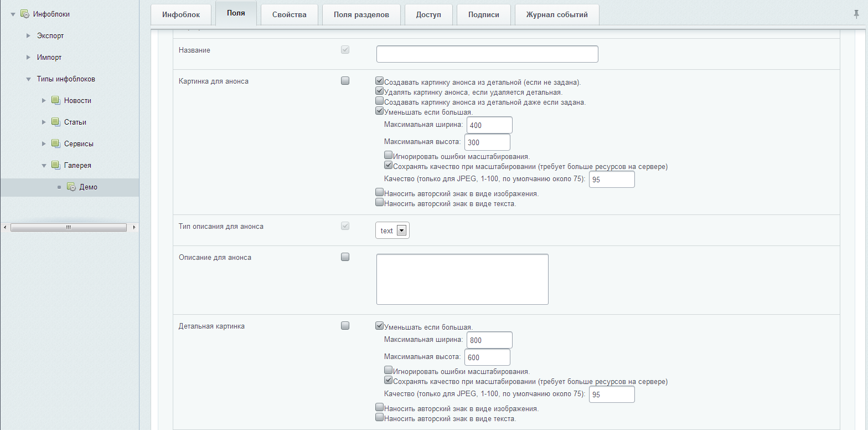Click the Демо infoblock icon

pyautogui.click(x=71, y=187)
